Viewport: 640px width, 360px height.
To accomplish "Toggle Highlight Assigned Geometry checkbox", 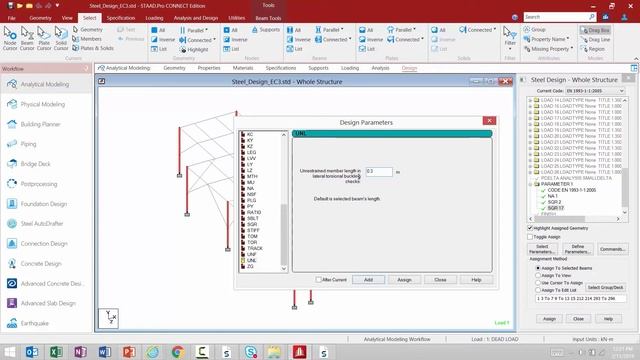I will [530, 228].
